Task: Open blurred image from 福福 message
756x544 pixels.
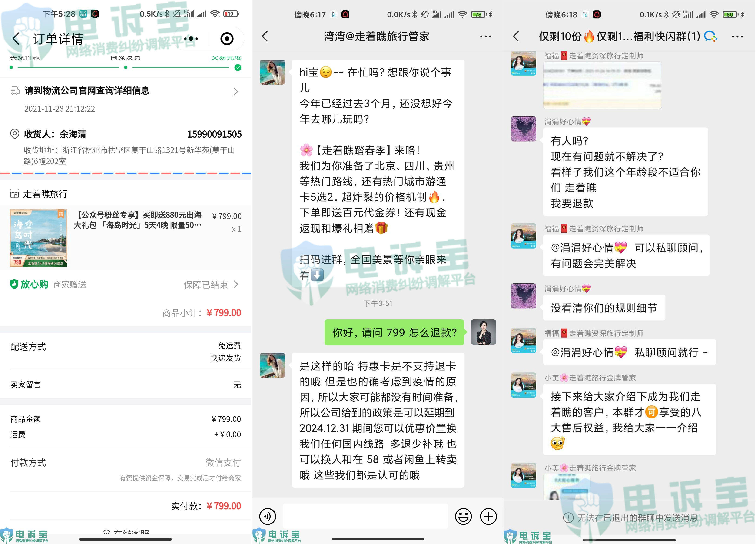Action: click(x=602, y=85)
